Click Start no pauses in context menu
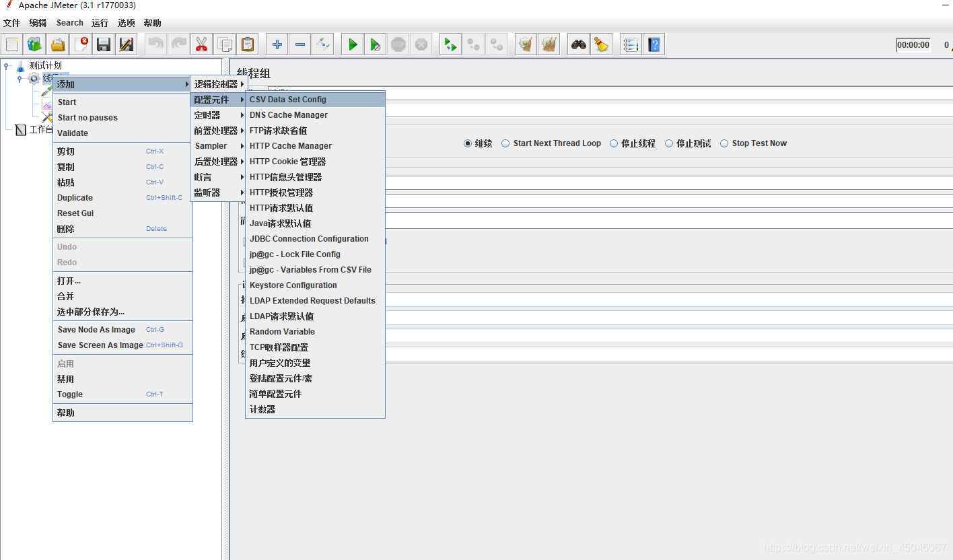Image resolution: width=953 pixels, height=560 pixels. (122, 118)
